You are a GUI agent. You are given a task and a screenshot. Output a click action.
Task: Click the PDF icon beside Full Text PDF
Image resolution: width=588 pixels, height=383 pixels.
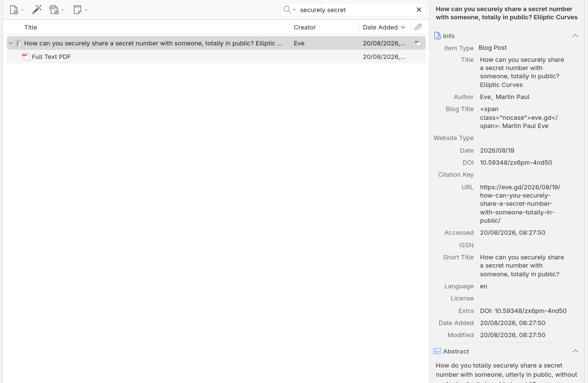coord(26,57)
